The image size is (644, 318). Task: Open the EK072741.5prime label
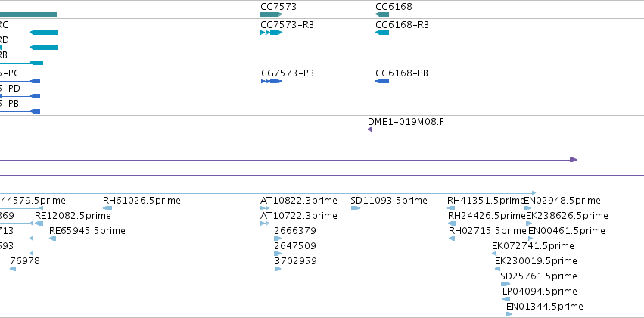pos(533,245)
